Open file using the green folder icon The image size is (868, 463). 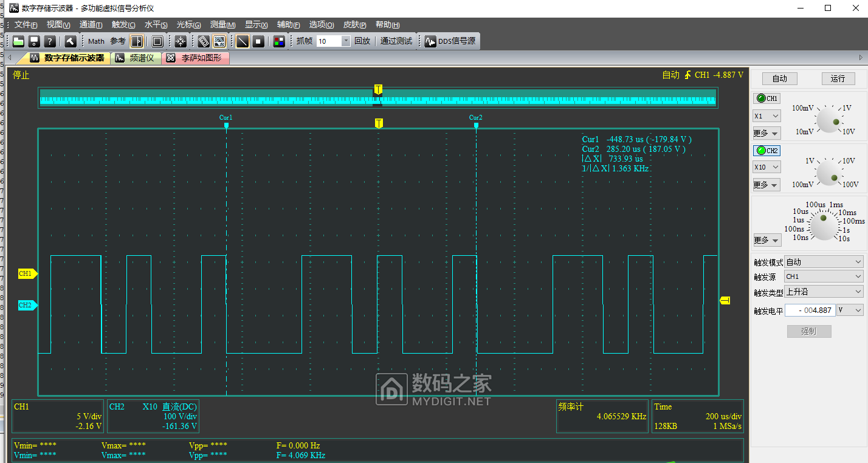(x=18, y=41)
